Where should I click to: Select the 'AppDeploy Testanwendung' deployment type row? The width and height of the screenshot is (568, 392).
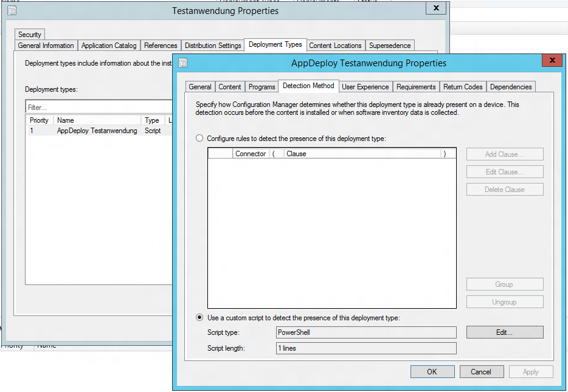pyautogui.click(x=100, y=131)
